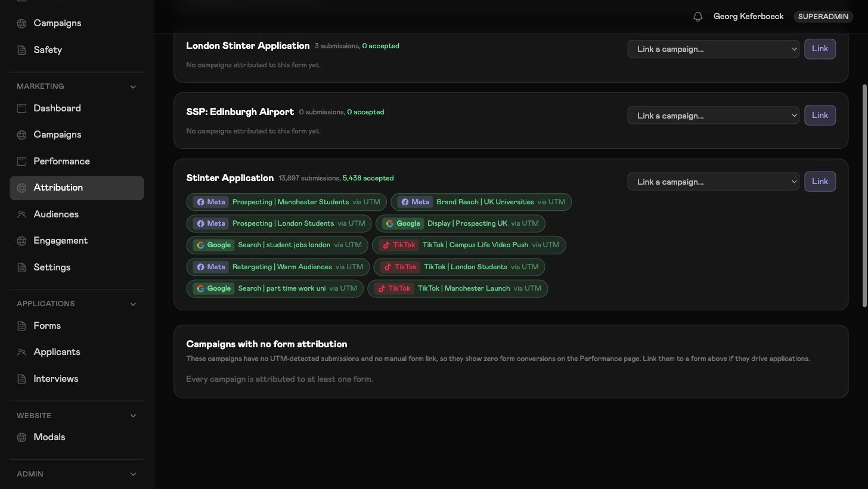
Task: Click the Google badge for Display Prospecting UK
Action: coord(403,223)
